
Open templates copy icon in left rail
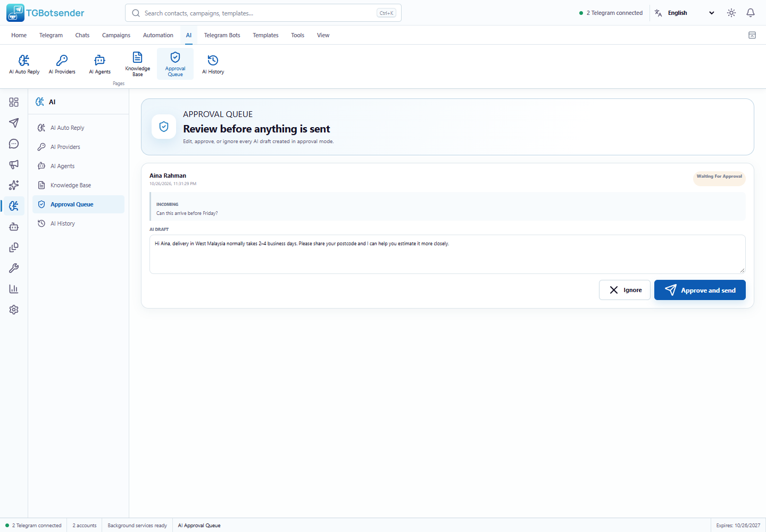click(14, 247)
